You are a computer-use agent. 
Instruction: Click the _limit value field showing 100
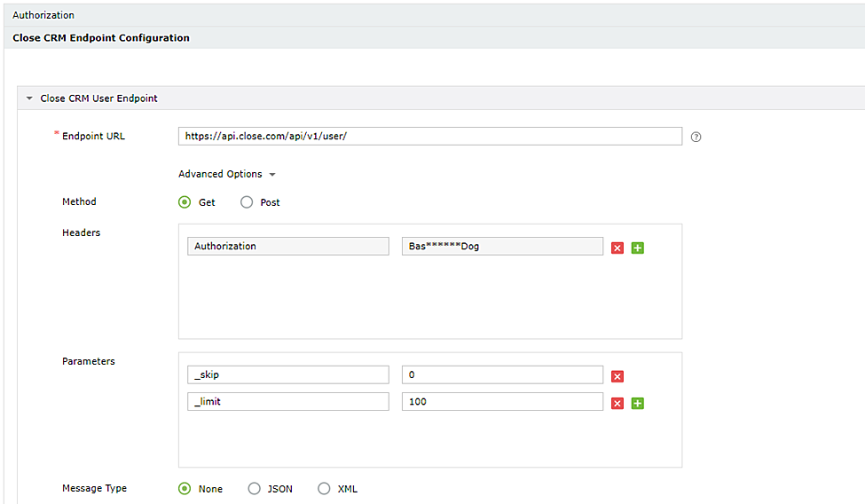pos(502,402)
